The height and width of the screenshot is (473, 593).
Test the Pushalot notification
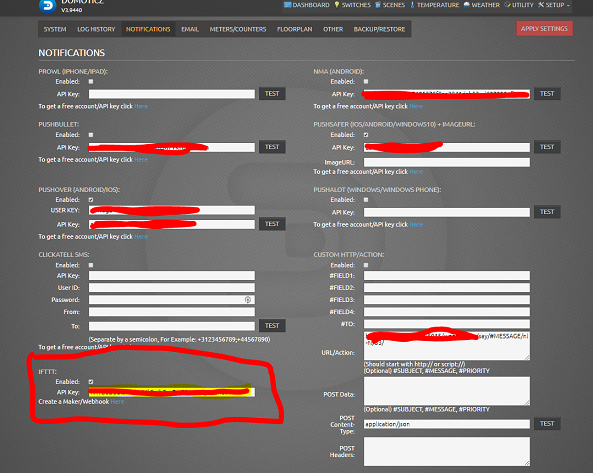click(x=547, y=212)
